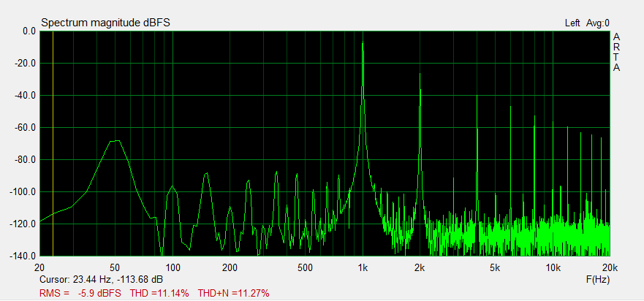The image size is (644, 301).
Task: Click the 100 Hz axis label
Action: tap(173, 268)
